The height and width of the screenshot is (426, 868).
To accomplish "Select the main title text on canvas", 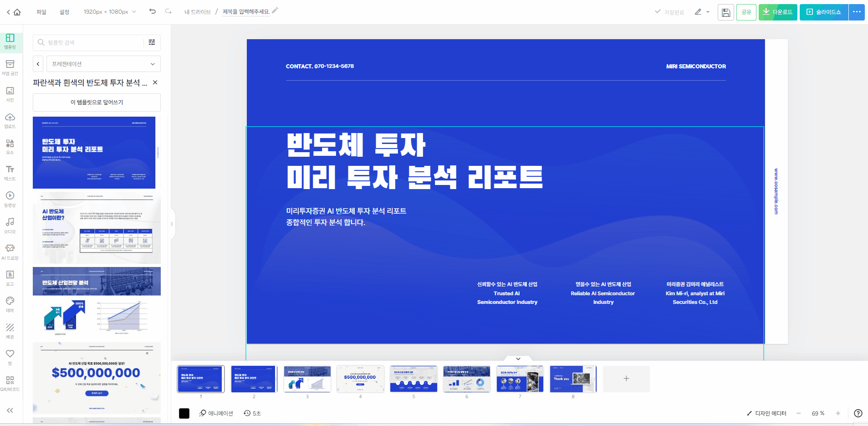I will pos(415,161).
